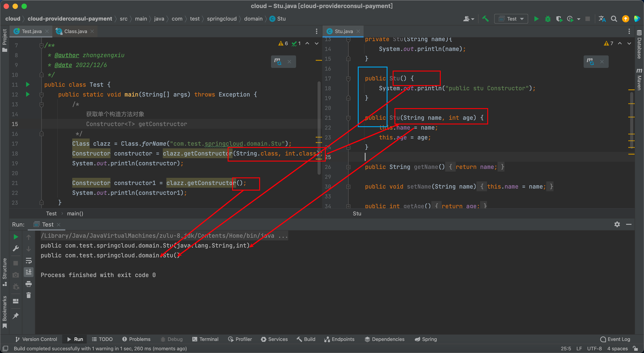Collapse the Stu() constructor fold at line 17

click(x=348, y=79)
